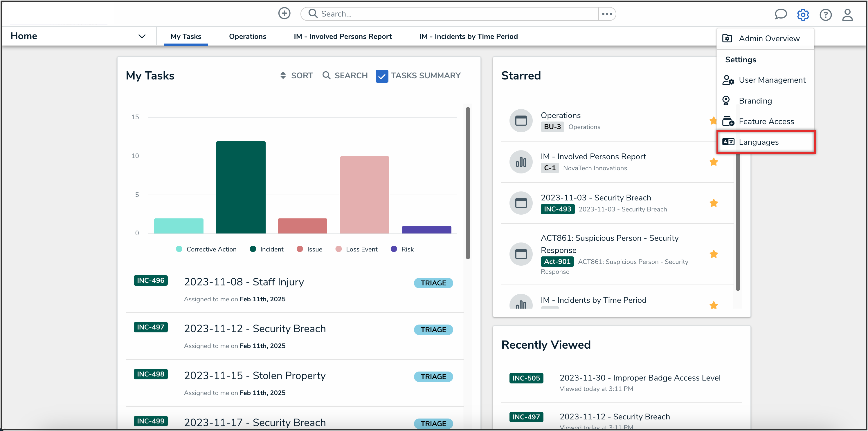Click the IM Involved Persons Report chart icon
The image size is (868, 431).
[521, 162]
